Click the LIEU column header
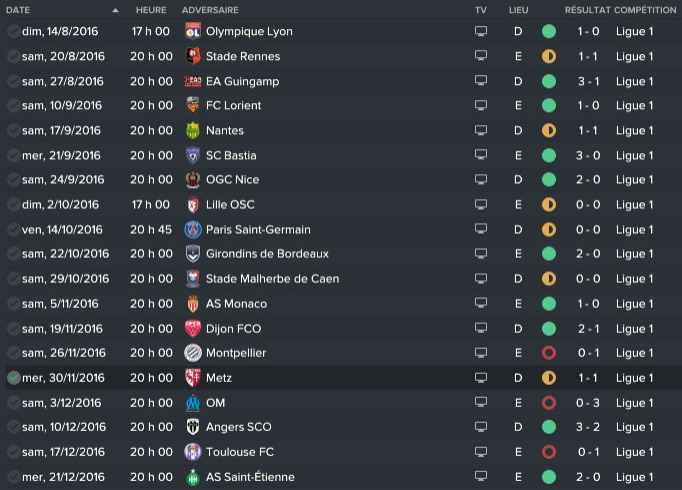This screenshot has width=682, height=490. 518,10
